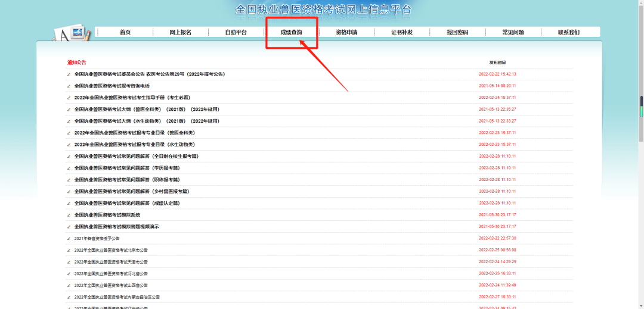This screenshot has height=309, width=644.
Task: Open the 2022年天津市公告 link
Action: pos(111,262)
